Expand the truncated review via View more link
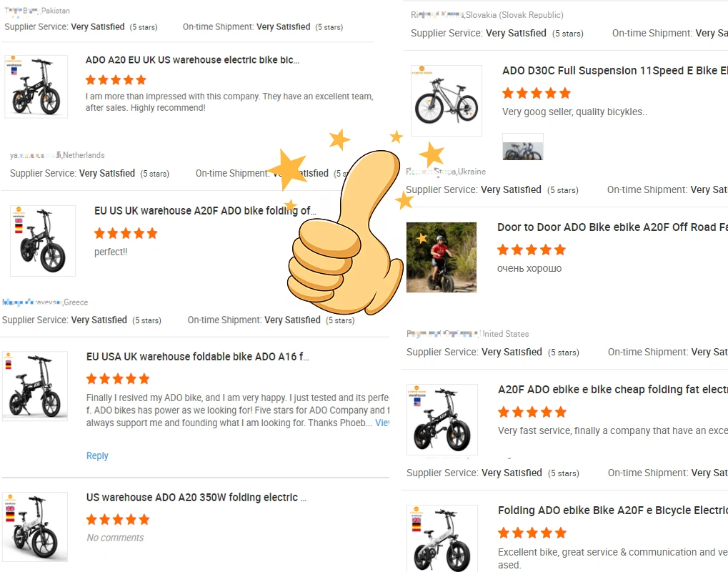This screenshot has width=728, height=572. (x=382, y=423)
